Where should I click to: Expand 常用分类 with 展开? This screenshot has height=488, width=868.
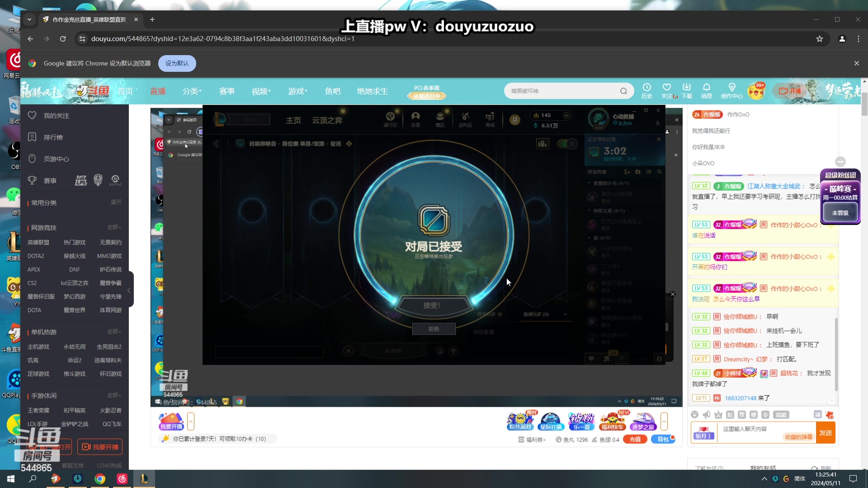116,202
